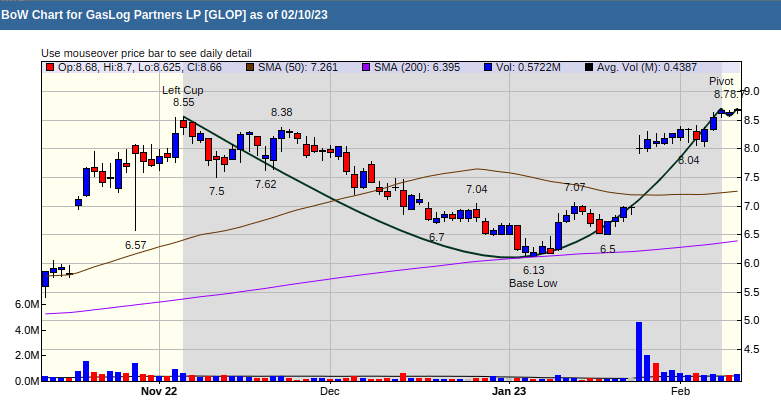
Task: Click the 'Dec' date axis label
Action: 330,391
